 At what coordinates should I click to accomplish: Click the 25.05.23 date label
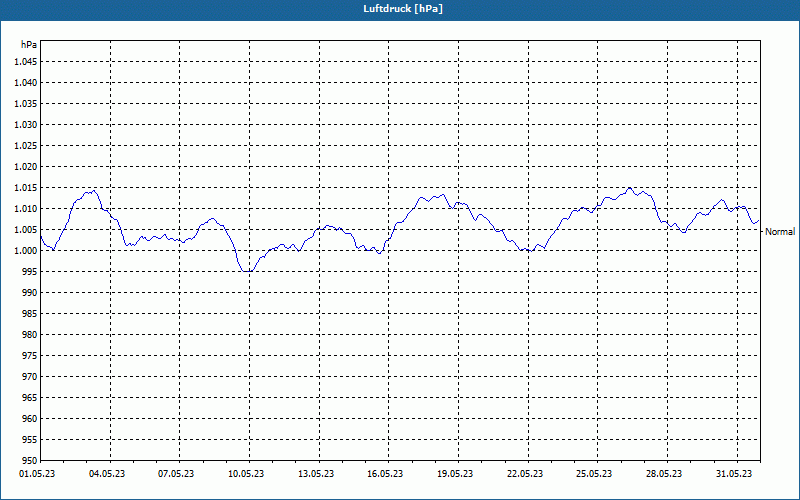pyautogui.click(x=594, y=474)
